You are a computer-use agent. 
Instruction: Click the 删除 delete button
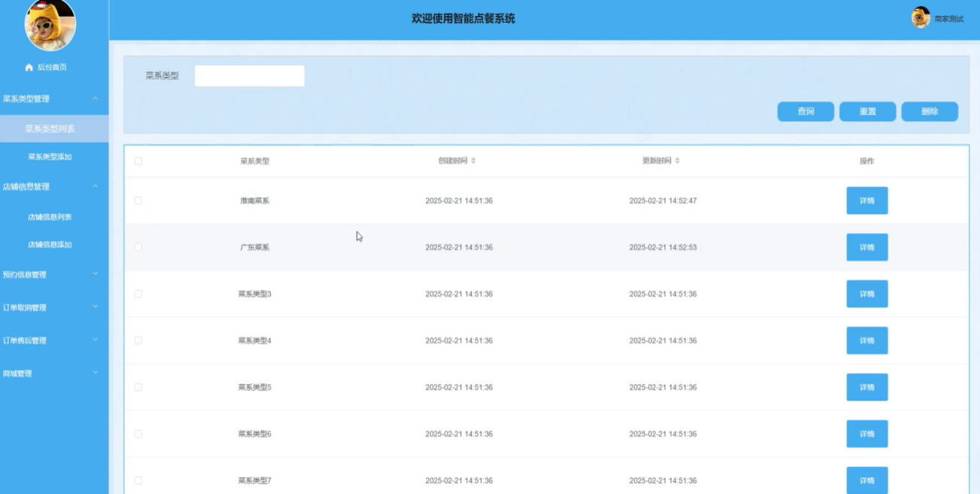[x=930, y=111]
